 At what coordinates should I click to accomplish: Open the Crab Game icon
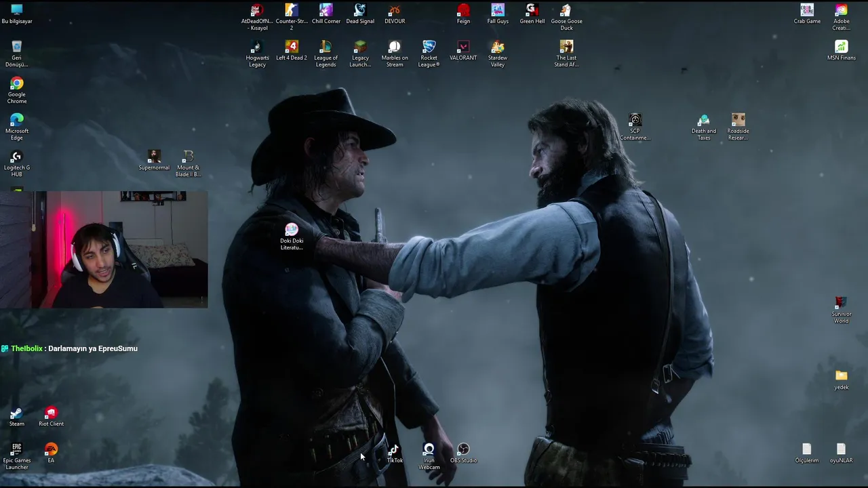807,14
